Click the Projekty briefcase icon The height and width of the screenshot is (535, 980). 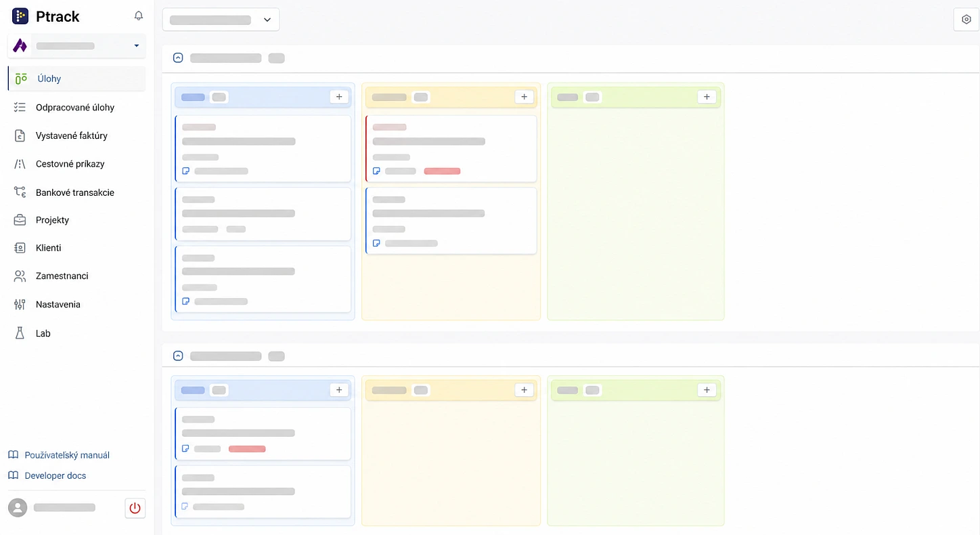coord(20,220)
